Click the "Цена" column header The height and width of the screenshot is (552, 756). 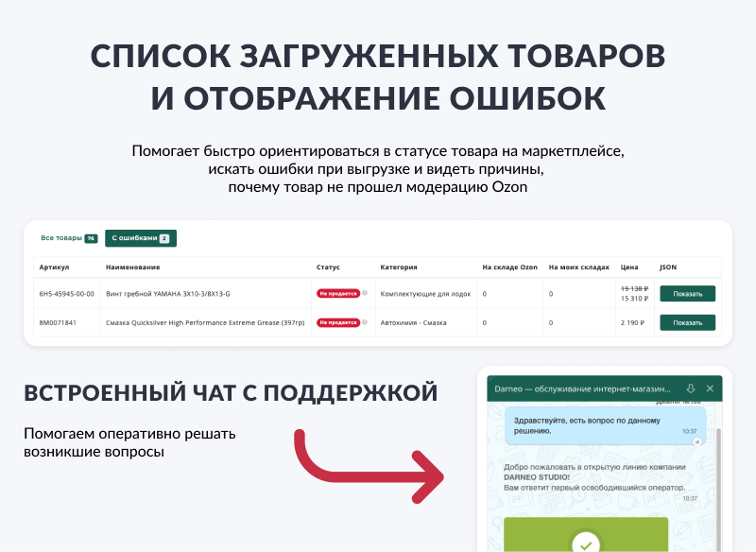pyautogui.click(x=629, y=267)
